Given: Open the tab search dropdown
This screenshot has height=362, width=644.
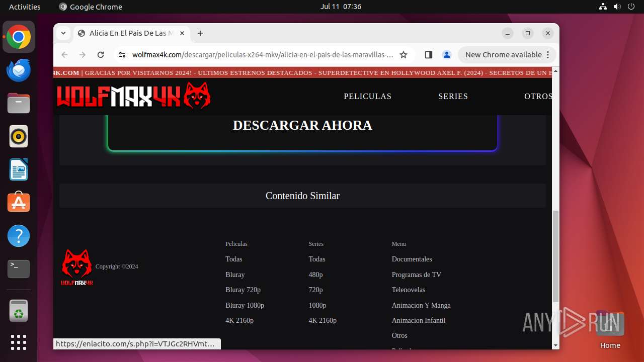Looking at the screenshot, I should [63, 33].
